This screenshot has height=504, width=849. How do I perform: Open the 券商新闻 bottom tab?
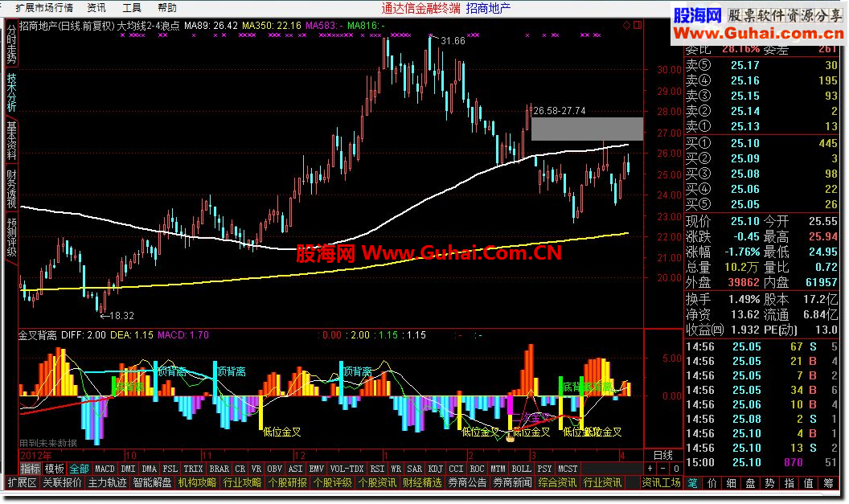(x=512, y=482)
